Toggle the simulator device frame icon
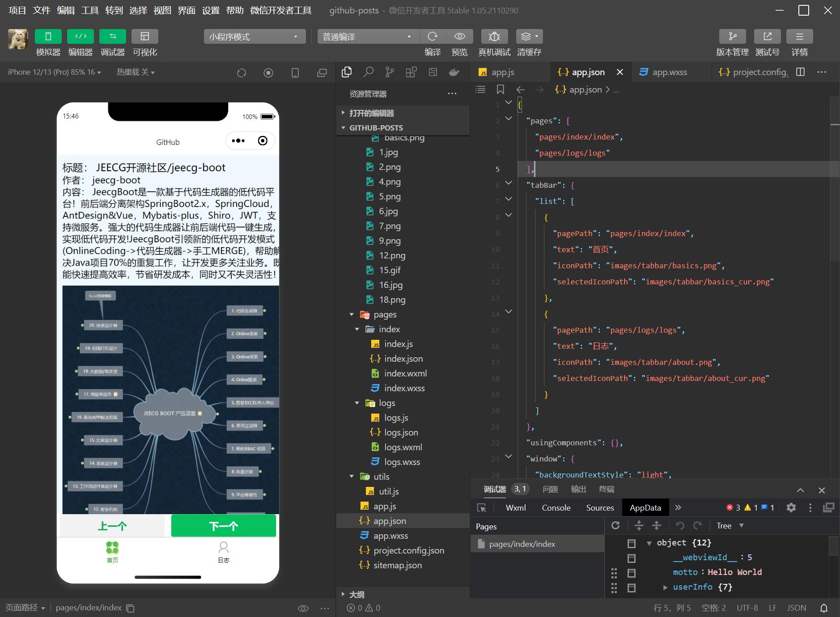The image size is (840, 617). coord(295,72)
